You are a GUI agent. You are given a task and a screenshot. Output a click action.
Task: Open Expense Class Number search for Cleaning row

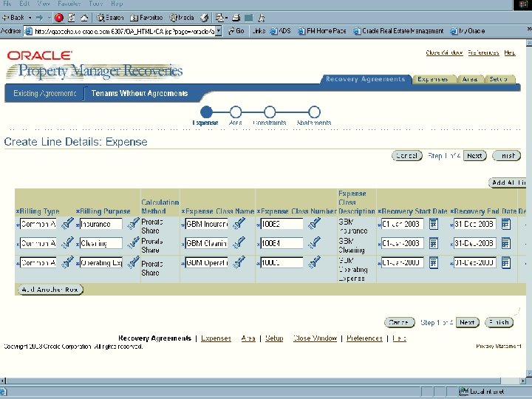(x=314, y=243)
